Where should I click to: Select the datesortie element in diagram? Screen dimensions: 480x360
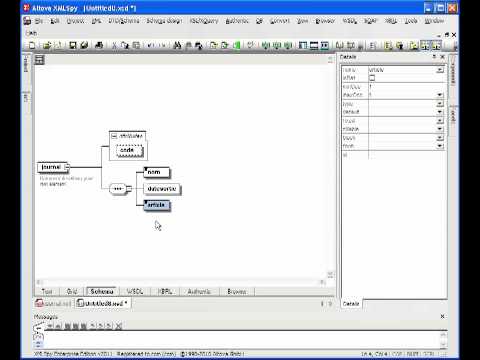(x=161, y=189)
